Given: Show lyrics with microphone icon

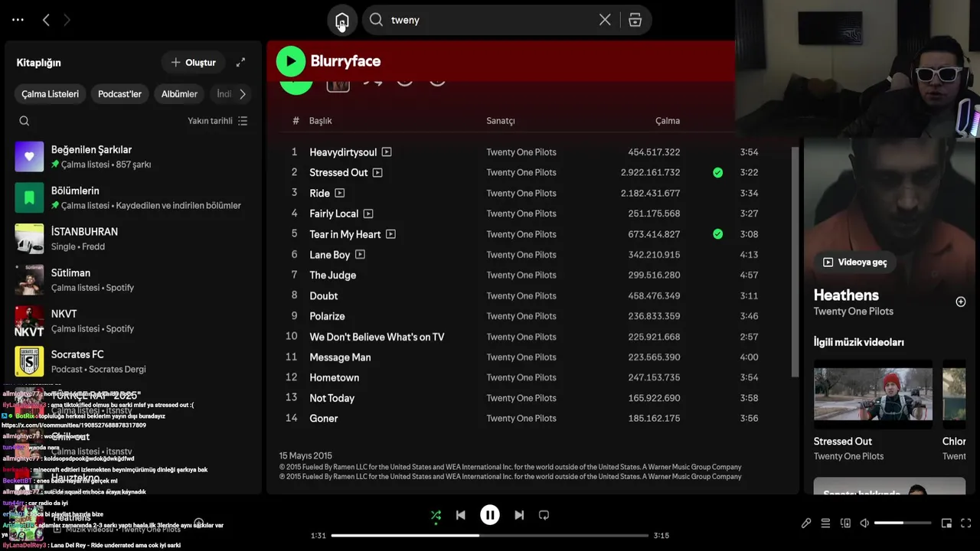Looking at the screenshot, I should point(806,523).
